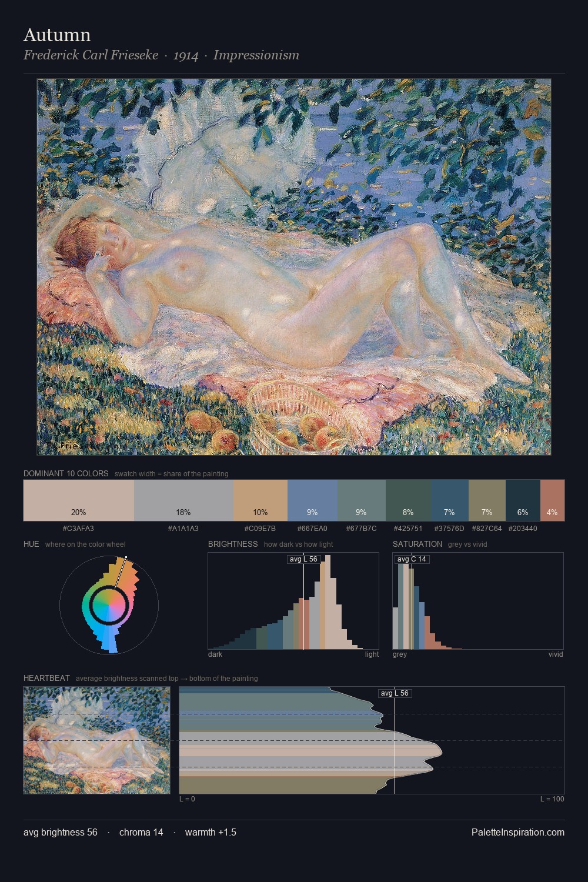Click the BRIGHTNESS section heading
Viewport: 588px width, 882px height.
233,544
